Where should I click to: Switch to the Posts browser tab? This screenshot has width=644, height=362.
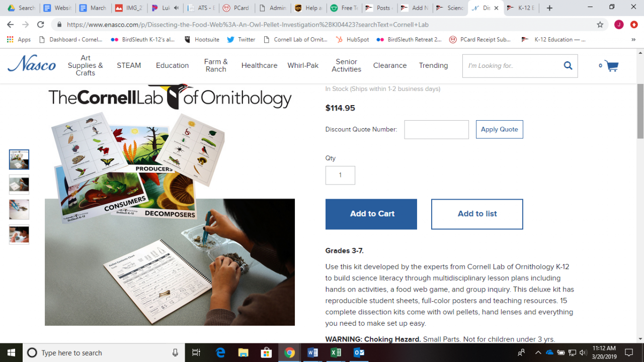[379, 8]
